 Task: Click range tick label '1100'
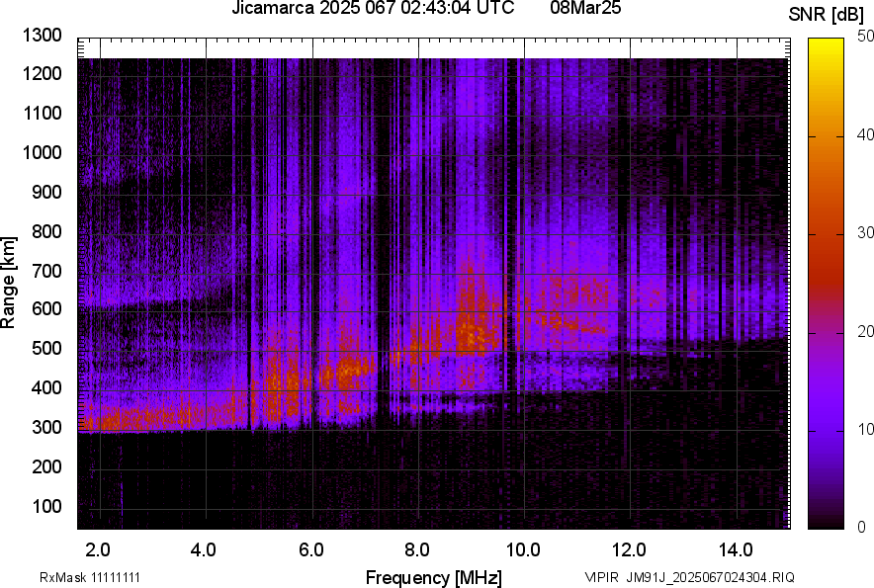coord(42,114)
